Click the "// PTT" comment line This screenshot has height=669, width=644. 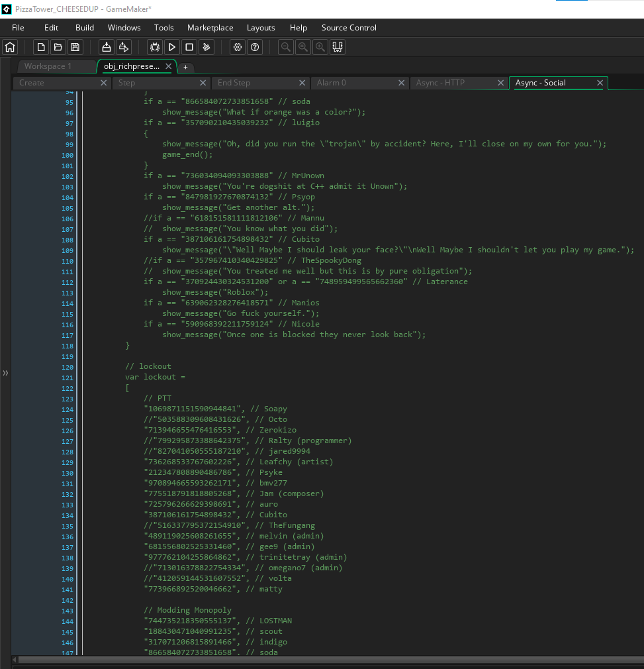tap(158, 398)
